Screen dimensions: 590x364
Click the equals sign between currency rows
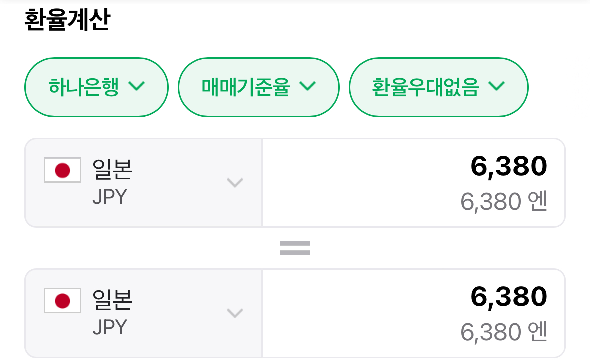coord(295,248)
